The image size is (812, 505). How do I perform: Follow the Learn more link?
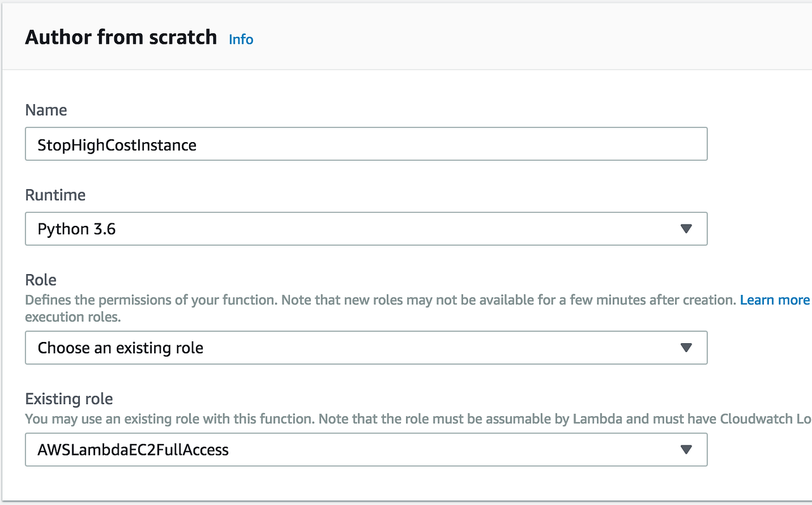(x=775, y=299)
